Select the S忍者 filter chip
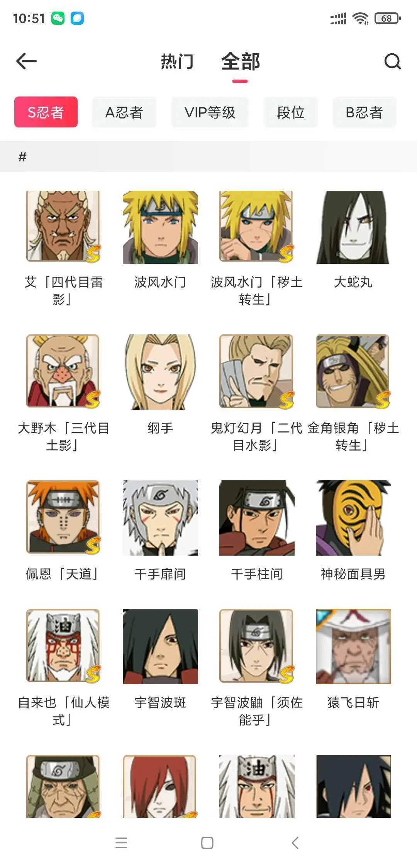The width and height of the screenshot is (417, 868). 46,112
